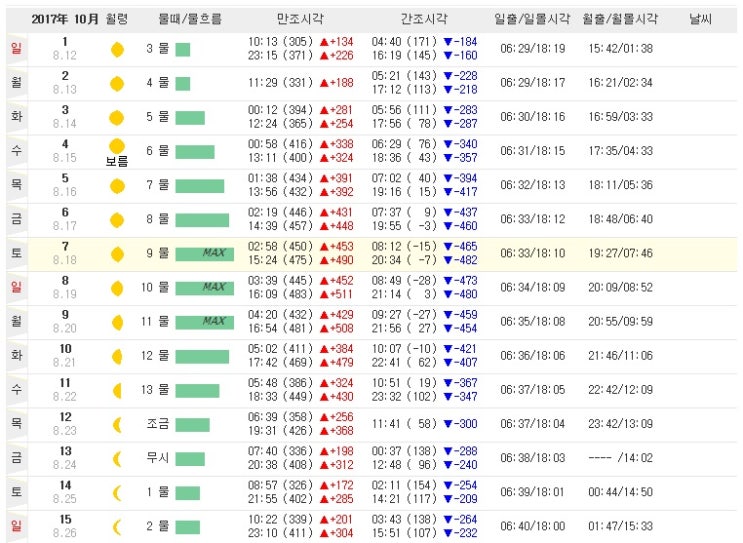Click the moon phase icon for October 5
Screen dimensions: 743x543
tap(117, 186)
